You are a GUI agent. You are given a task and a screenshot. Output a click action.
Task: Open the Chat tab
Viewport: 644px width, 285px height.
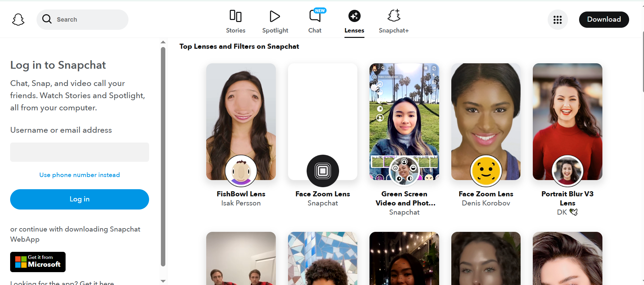(x=315, y=22)
